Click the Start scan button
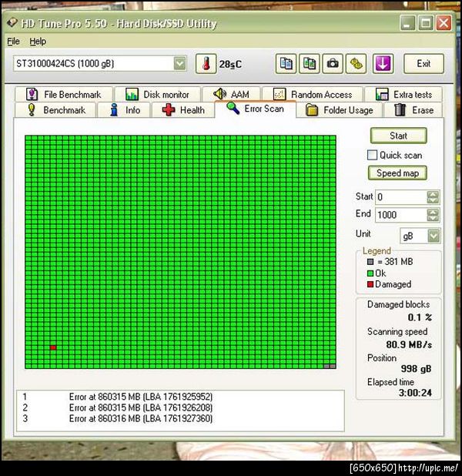The width and height of the screenshot is (462, 476). point(398,136)
